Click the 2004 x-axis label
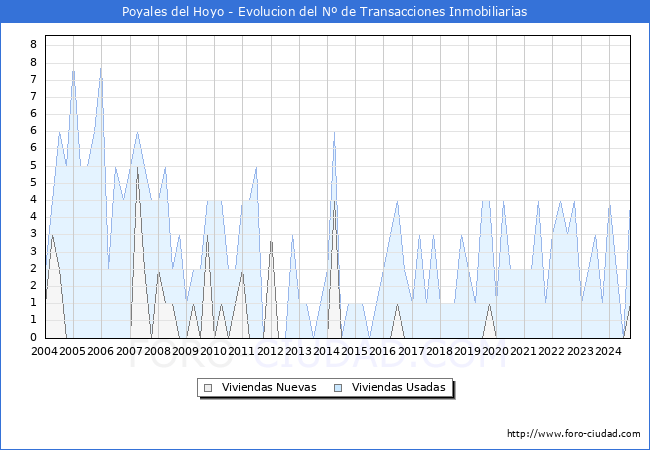Viewport: 650px width, 450px height. [x=45, y=351]
